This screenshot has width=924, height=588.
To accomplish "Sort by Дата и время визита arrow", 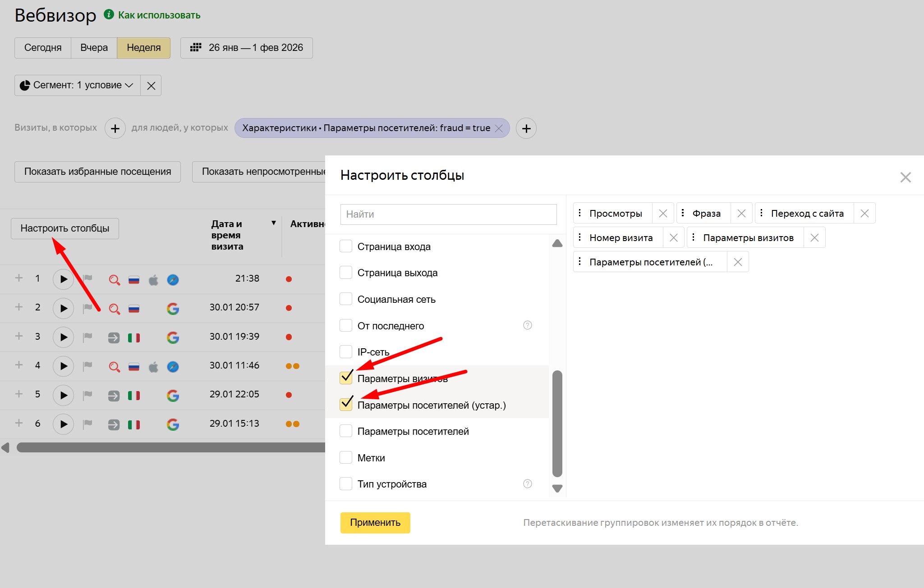I will [x=273, y=223].
